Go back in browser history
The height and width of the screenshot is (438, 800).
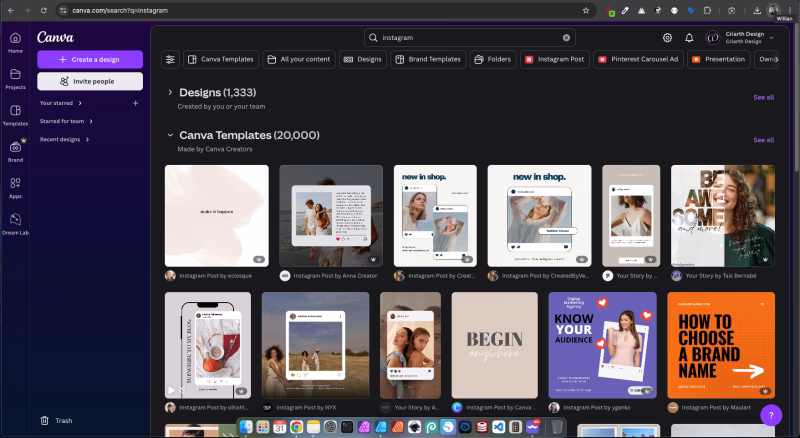[x=11, y=10]
